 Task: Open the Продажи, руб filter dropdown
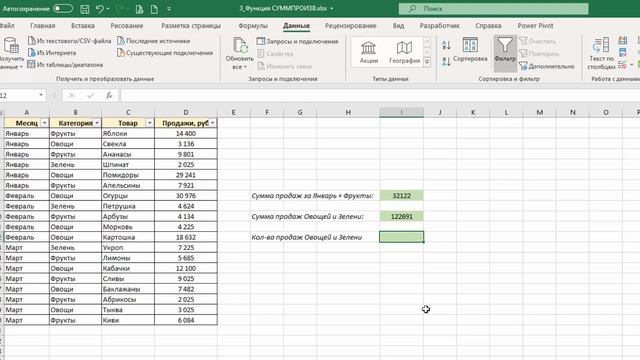click(x=213, y=123)
